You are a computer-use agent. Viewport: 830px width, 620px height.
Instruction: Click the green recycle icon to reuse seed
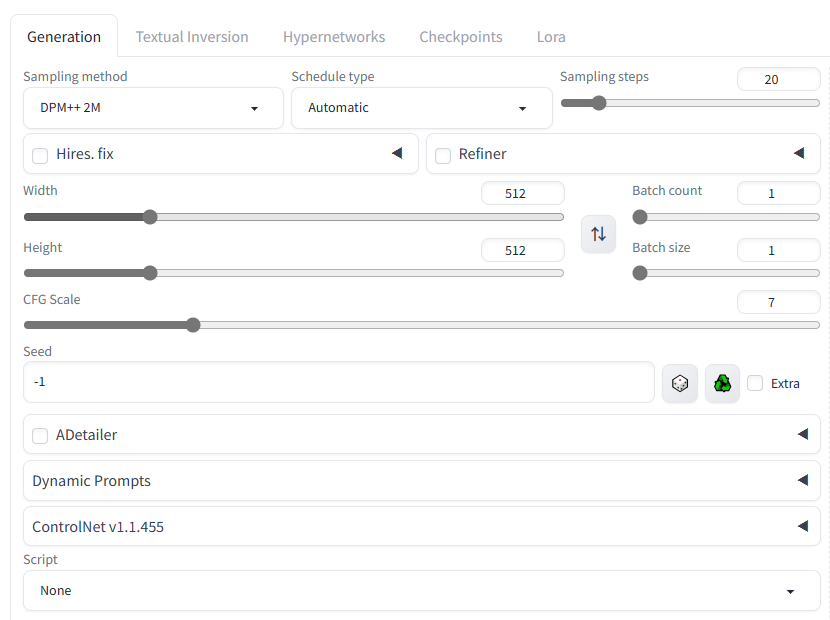[x=722, y=383]
